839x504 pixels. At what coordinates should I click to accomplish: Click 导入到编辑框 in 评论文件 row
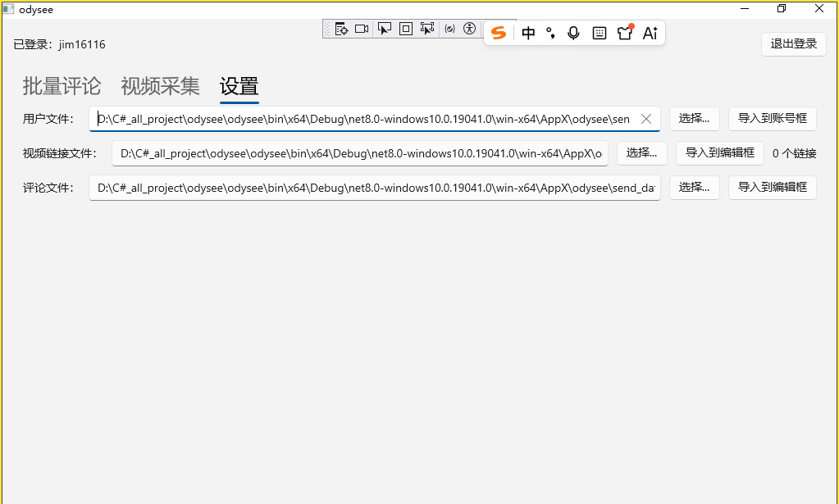[x=772, y=188]
